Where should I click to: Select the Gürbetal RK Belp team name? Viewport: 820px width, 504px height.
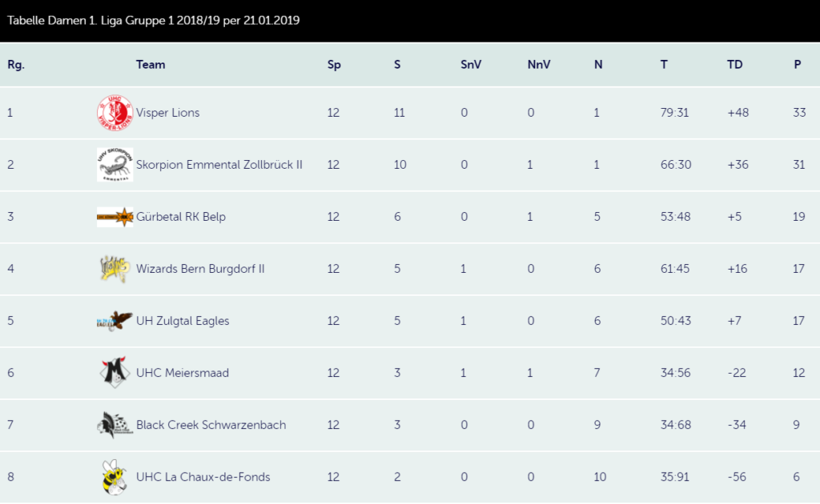coord(181,217)
